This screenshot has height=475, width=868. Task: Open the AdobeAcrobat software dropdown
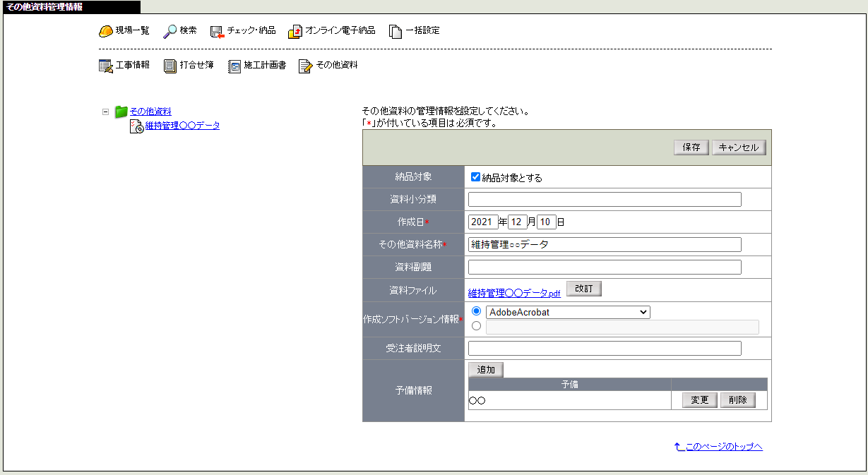click(x=568, y=312)
